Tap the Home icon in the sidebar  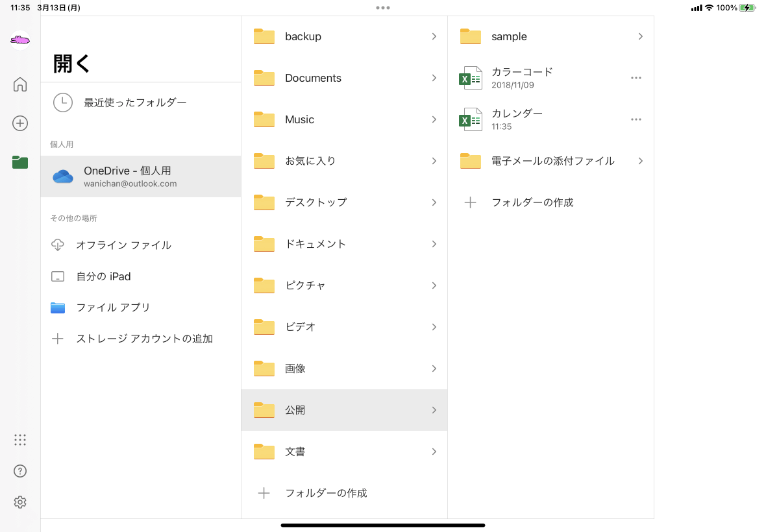click(x=20, y=84)
